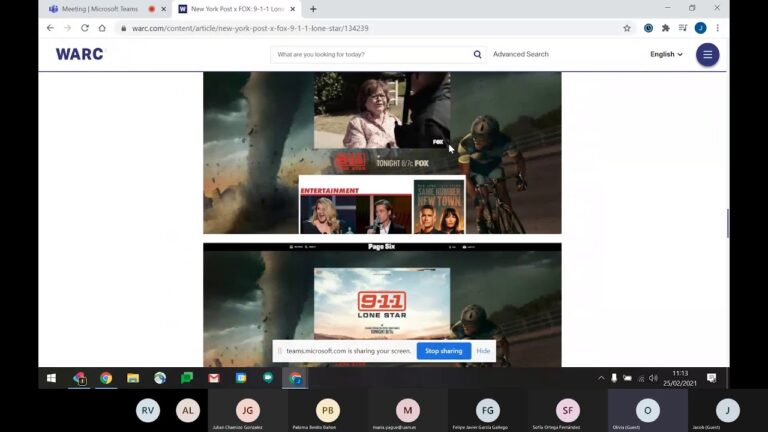
Task: Click the volume speaker tray icon
Action: pos(653,378)
